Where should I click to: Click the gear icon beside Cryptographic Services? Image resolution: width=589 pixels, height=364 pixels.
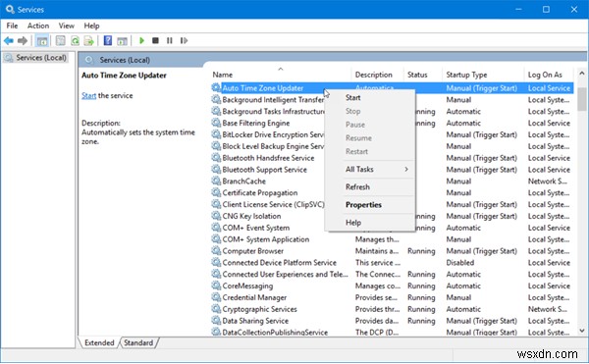tap(216, 309)
